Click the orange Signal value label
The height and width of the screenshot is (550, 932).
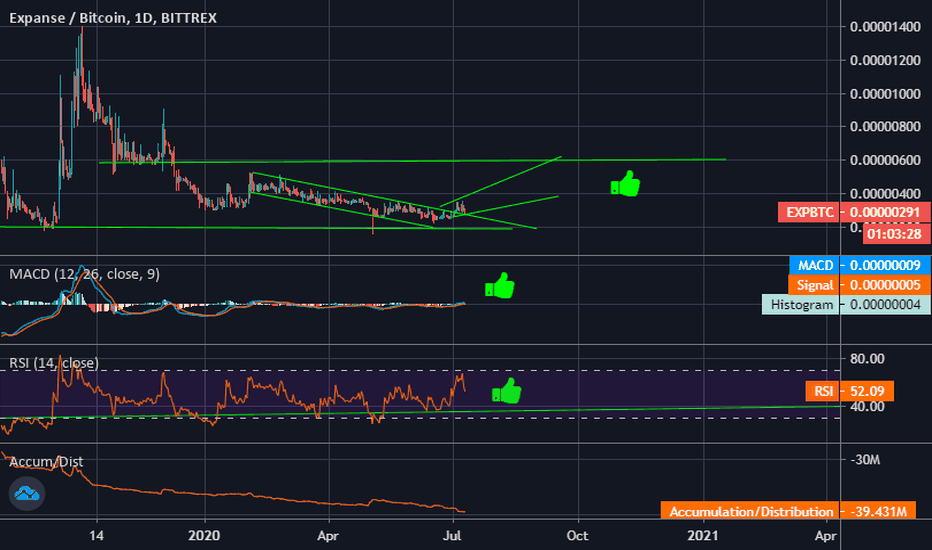814,285
